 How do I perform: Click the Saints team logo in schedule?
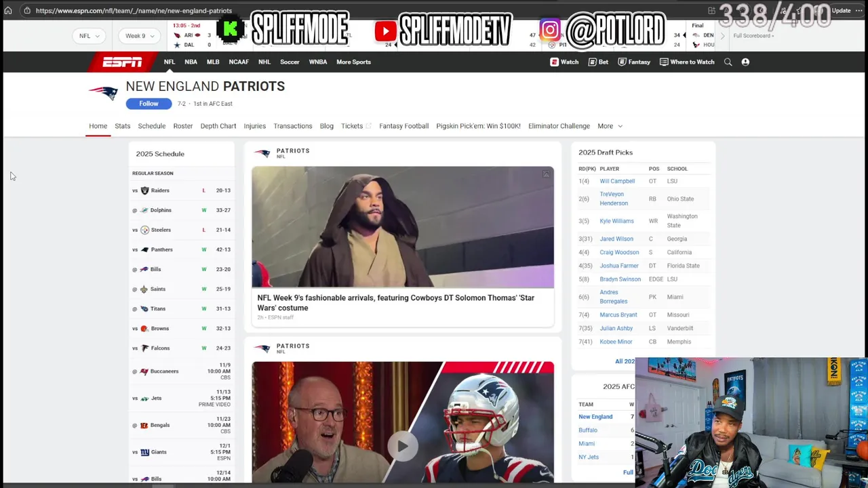tap(144, 289)
